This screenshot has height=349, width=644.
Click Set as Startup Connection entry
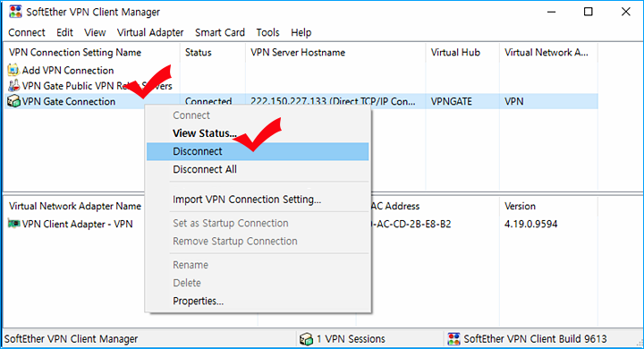[258, 223]
